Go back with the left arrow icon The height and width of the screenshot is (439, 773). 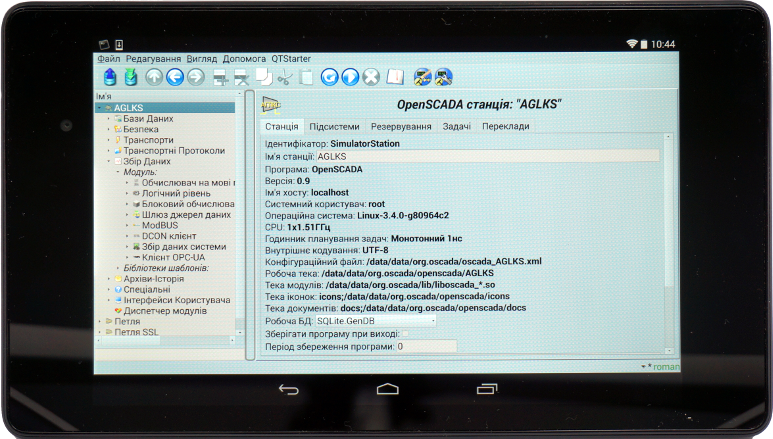point(175,76)
